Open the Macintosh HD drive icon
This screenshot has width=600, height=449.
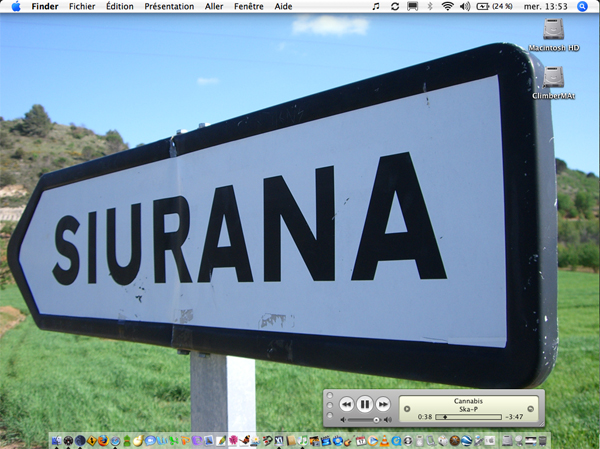coord(553,31)
